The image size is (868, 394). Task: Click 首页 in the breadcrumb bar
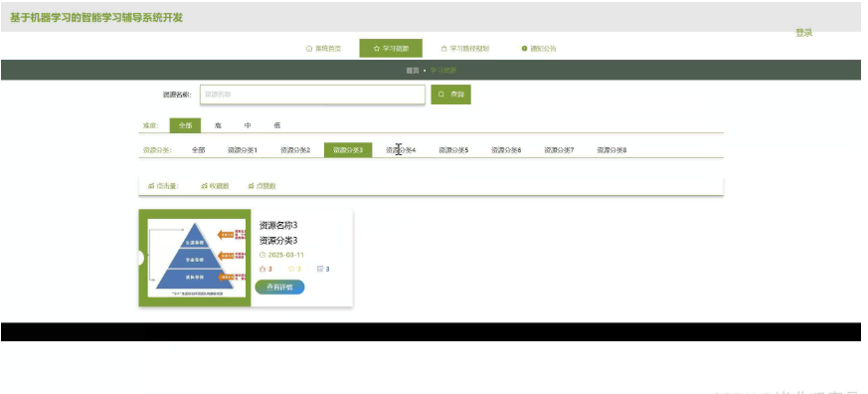coord(413,71)
